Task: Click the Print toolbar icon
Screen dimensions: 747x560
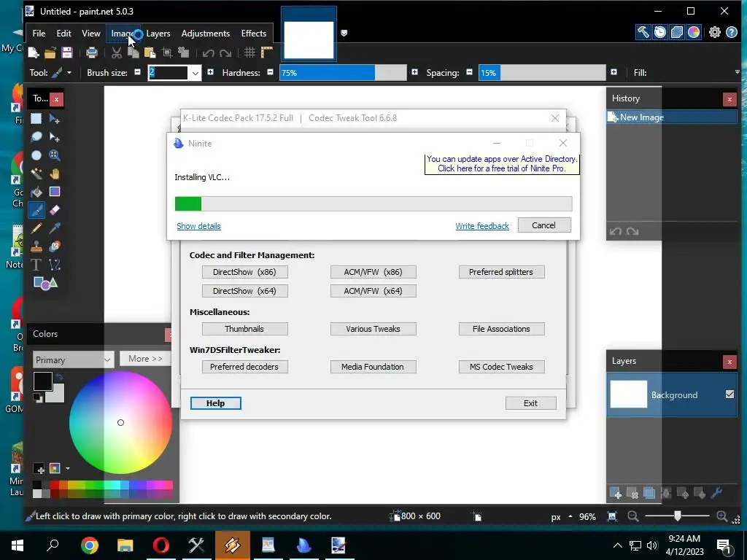Action: click(x=92, y=52)
